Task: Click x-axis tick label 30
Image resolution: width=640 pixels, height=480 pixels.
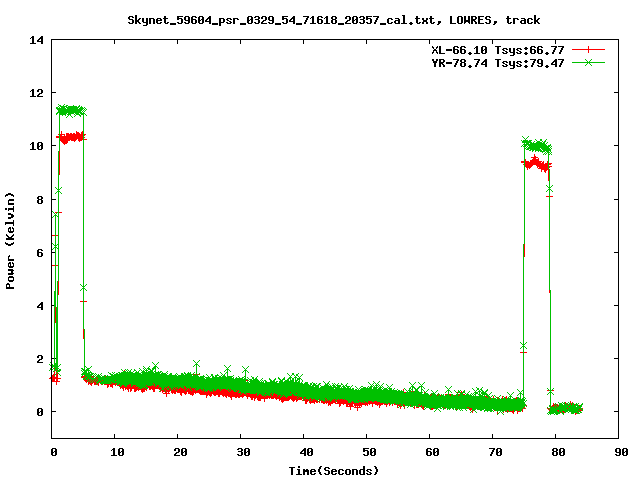Action: point(243,452)
